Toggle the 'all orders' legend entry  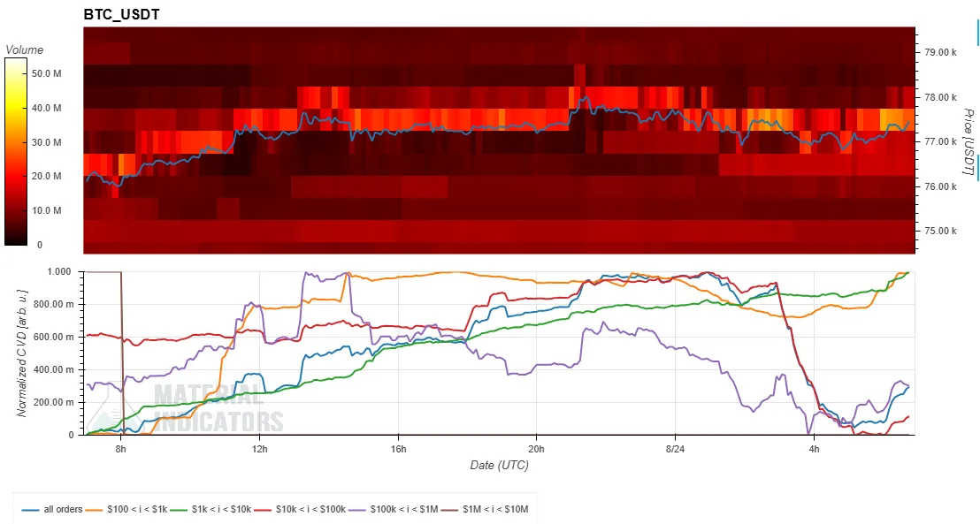click(52, 509)
